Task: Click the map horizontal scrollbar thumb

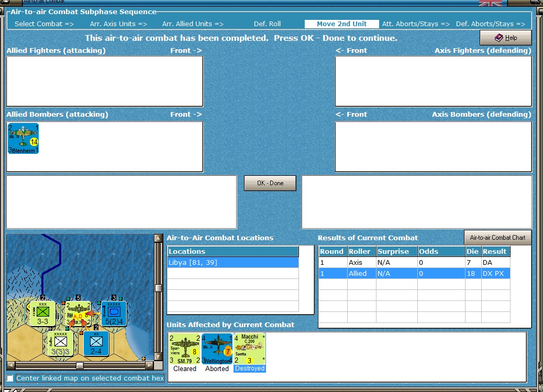Action: click(80, 365)
